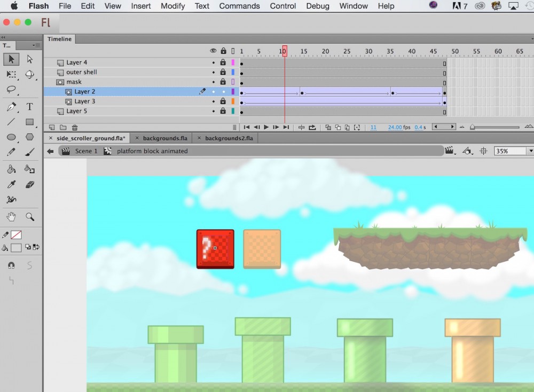
Task: Pick the Paint Bucket tool
Action: click(x=11, y=168)
